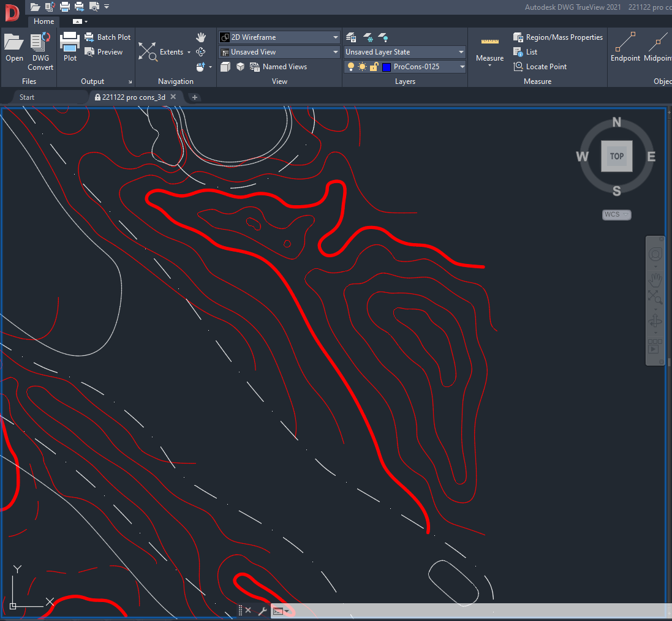This screenshot has width=672, height=621.
Task: Click the Batch Plot button
Action: 108,37
